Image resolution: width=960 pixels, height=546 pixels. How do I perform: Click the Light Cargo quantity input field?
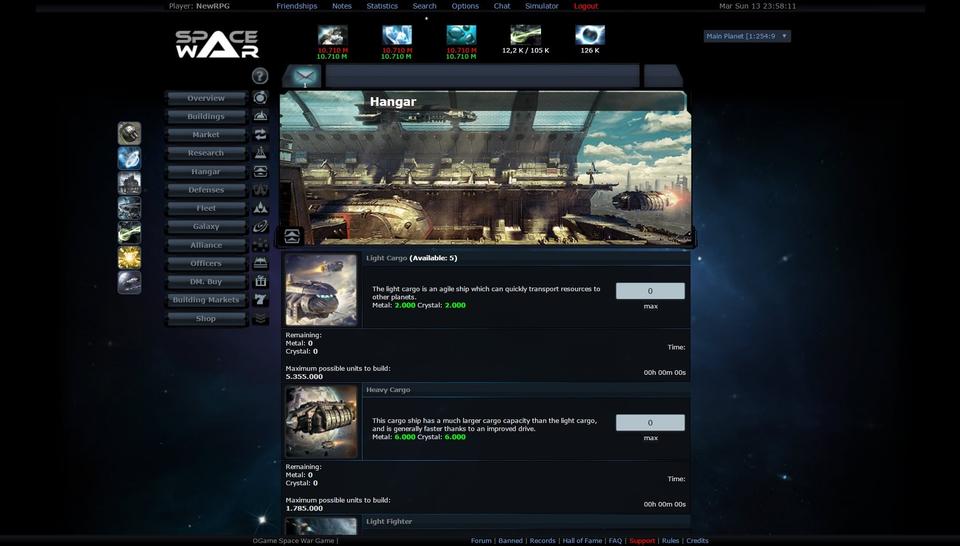(650, 291)
